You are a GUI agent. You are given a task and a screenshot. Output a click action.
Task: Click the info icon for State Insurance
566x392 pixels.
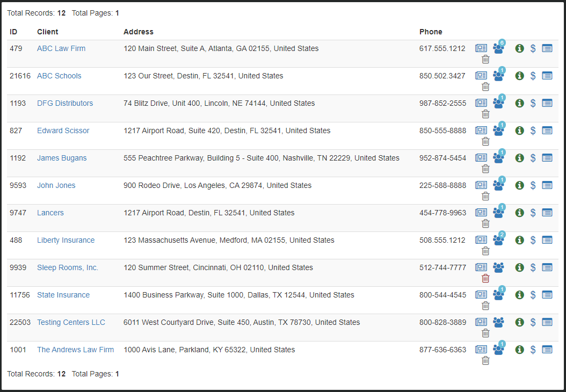point(519,295)
